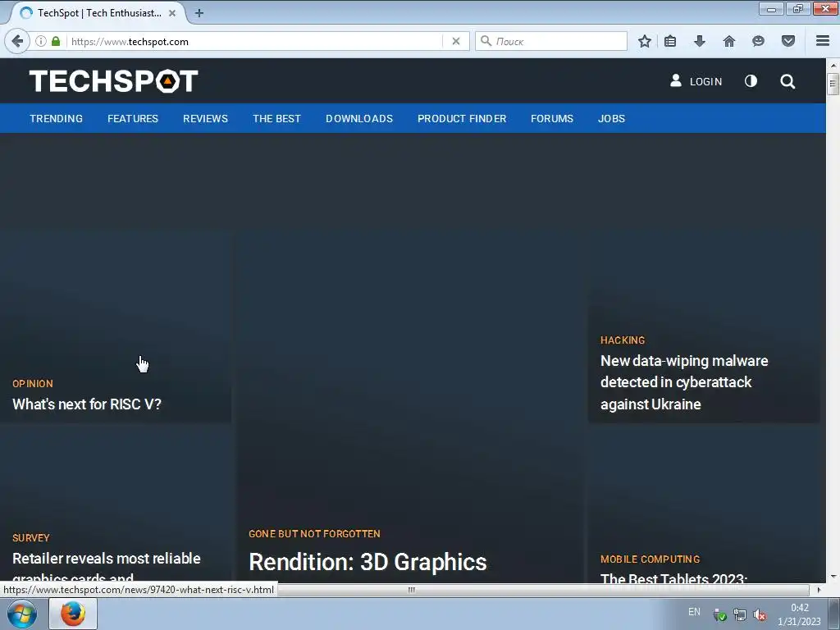The height and width of the screenshot is (630, 840).
Task: Open the taskbar clock showing 0:42
Action: click(799, 614)
